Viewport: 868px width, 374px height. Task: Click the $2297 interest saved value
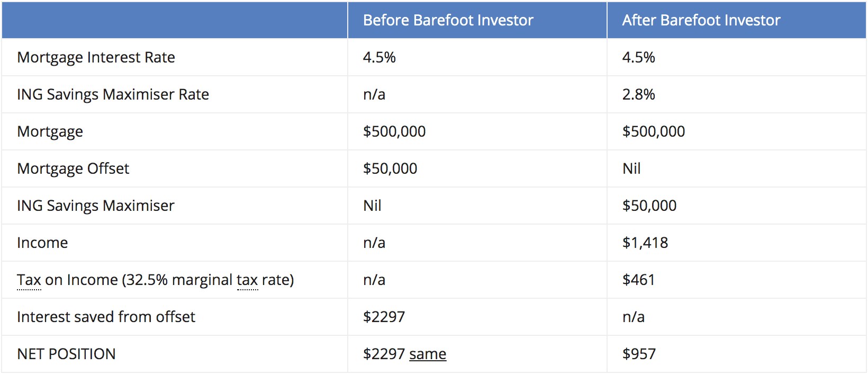pos(384,317)
